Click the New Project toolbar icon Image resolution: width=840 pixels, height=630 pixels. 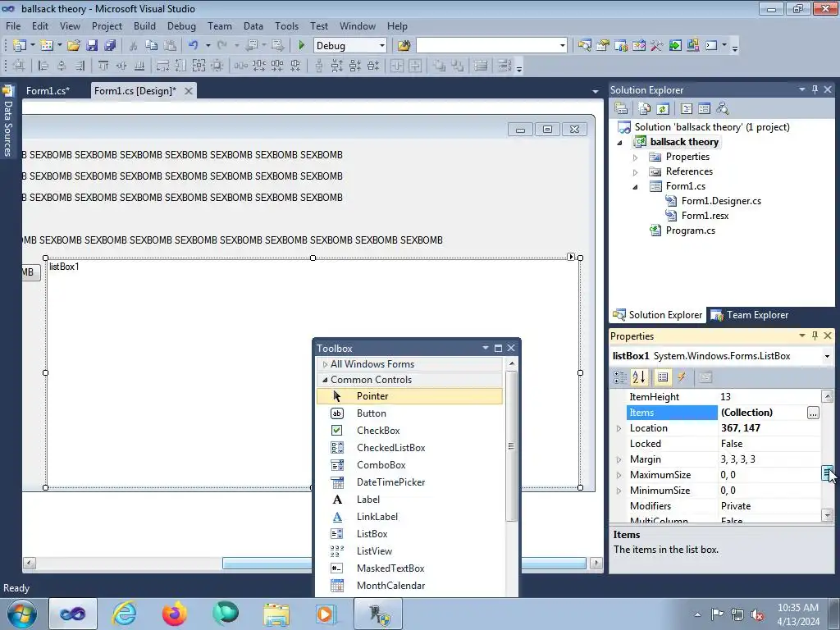pos(20,46)
